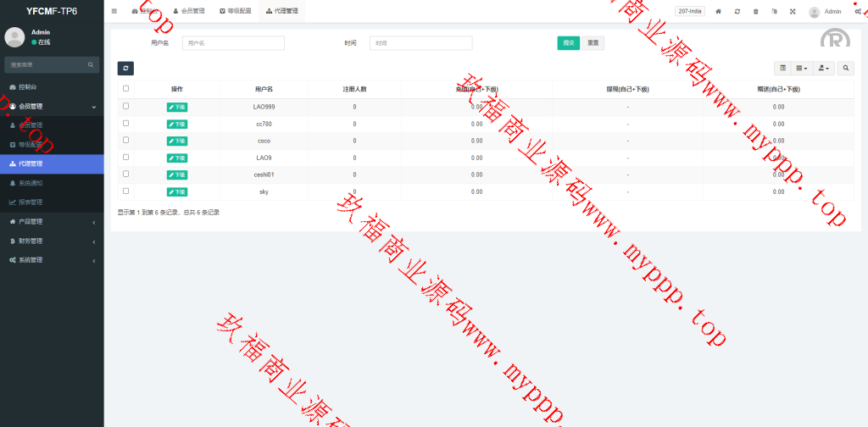Open the columns grid dropdown
Image resolution: width=868 pixels, height=427 pixels.
801,68
